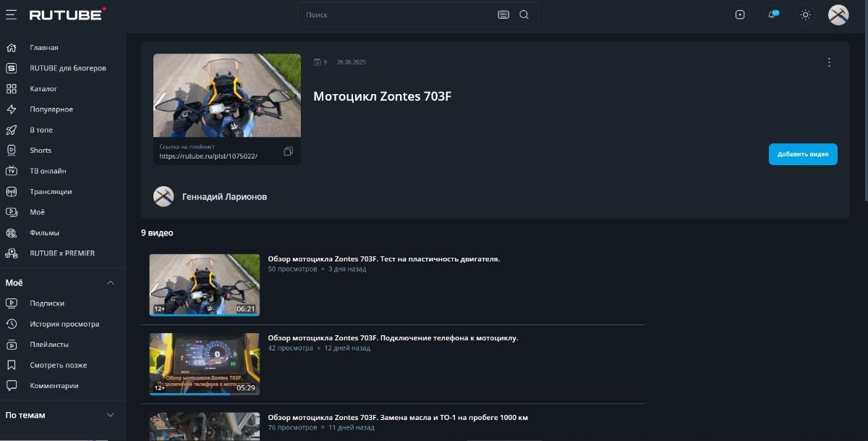Open Комментарии in sidebar

(x=54, y=386)
